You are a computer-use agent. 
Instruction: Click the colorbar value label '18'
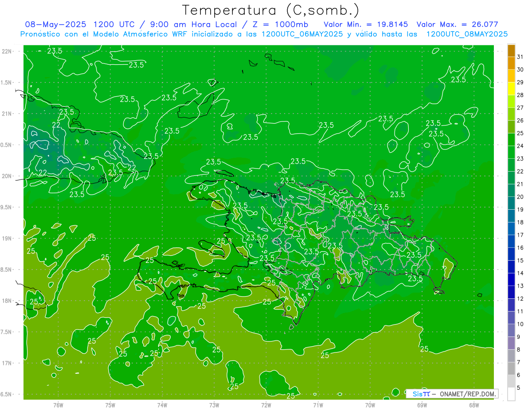[520, 223]
